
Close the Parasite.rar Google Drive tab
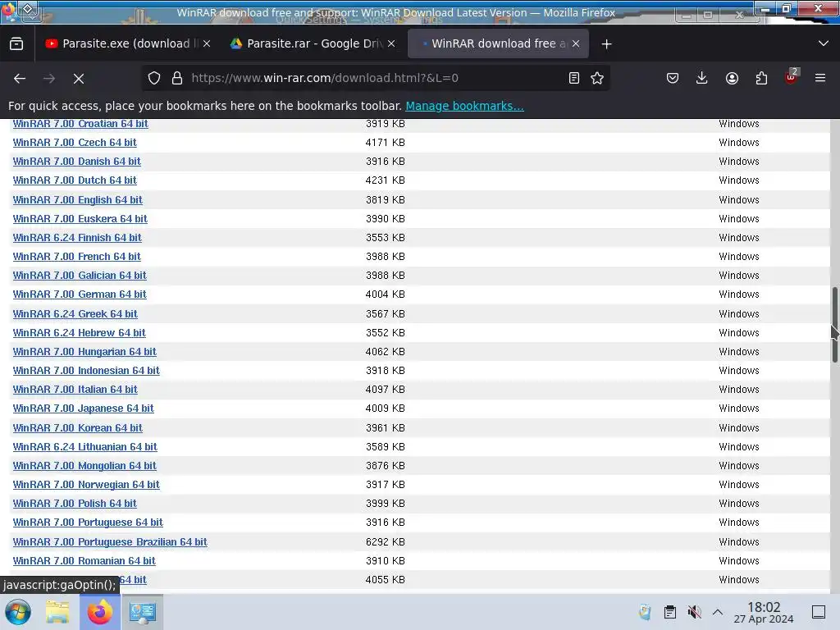(391, 44)
